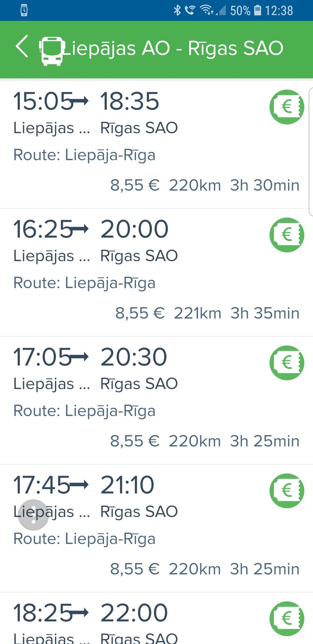Buy ticket for the 16:25 departure
Screen dimensions: 313x644
coord(287,235)
